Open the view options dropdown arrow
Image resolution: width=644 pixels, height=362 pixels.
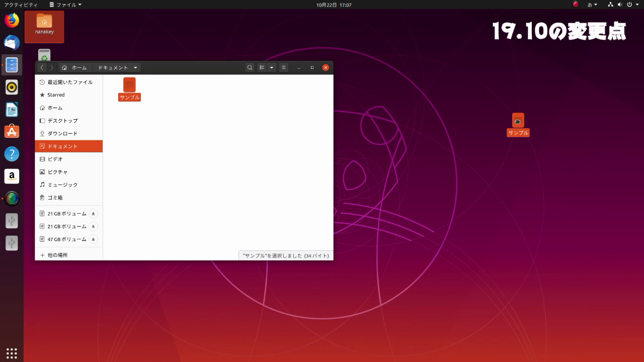click(x=272, y=67)
